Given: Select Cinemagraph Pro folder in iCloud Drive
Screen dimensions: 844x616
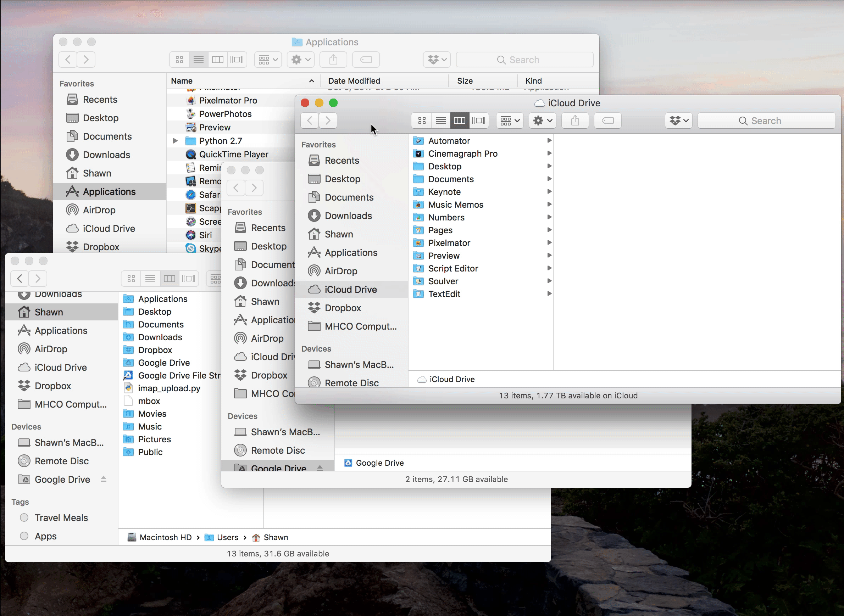Looking at the screenshot, I should (x=481, y=153).
